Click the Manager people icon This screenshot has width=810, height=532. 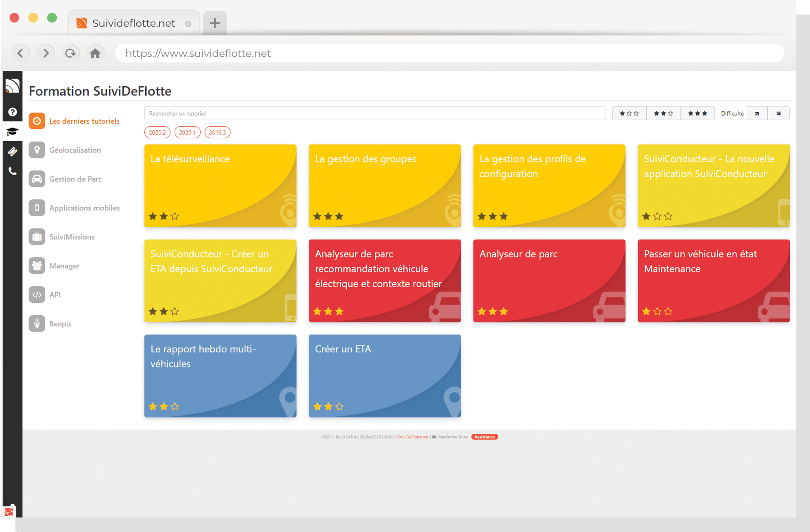[x=37, y=266]
